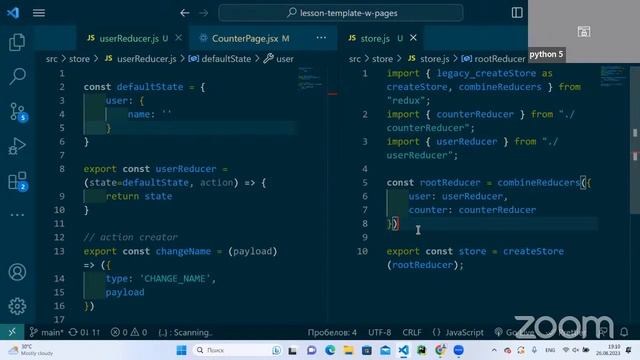This screenshot has width=640, height=360.
Task: Open more actions menu for left editor group
Action: pyautogui.click(x=321, y=38)
